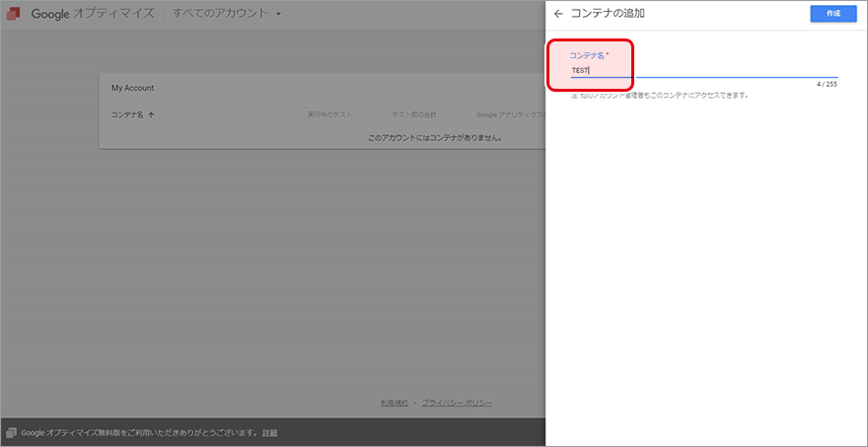868x447 pixels.
Task: Click the Google Optimize logo icon
Action: click(13, 13)
